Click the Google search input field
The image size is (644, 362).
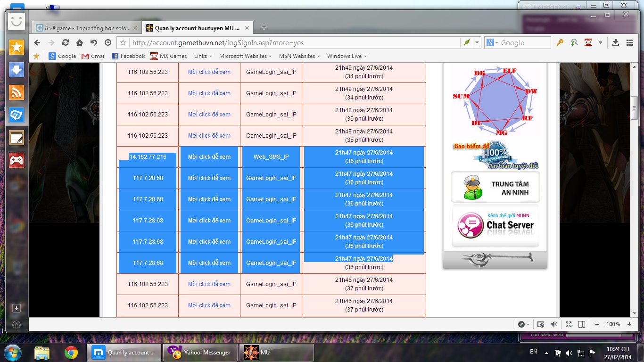pos(523,43)
